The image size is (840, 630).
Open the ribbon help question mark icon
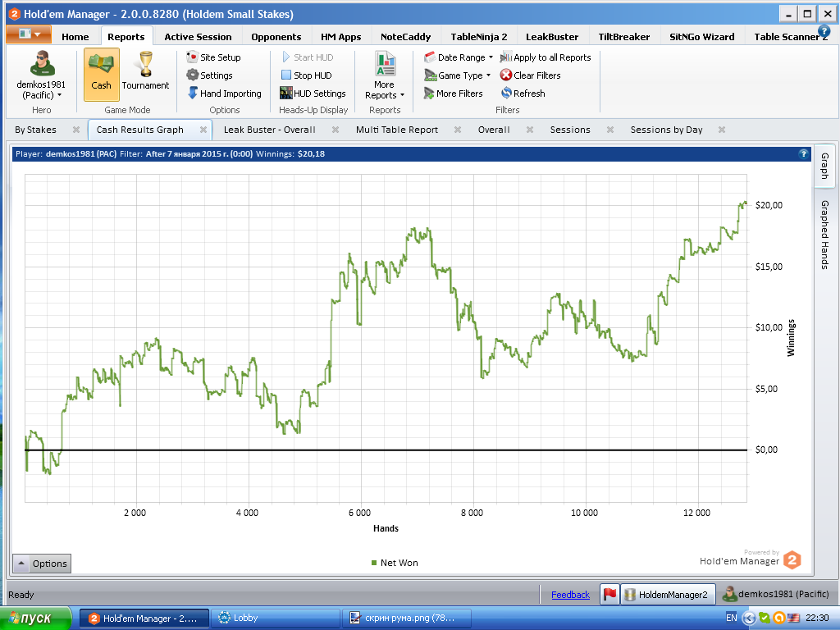pyautogui.click(x=824, y=31)
